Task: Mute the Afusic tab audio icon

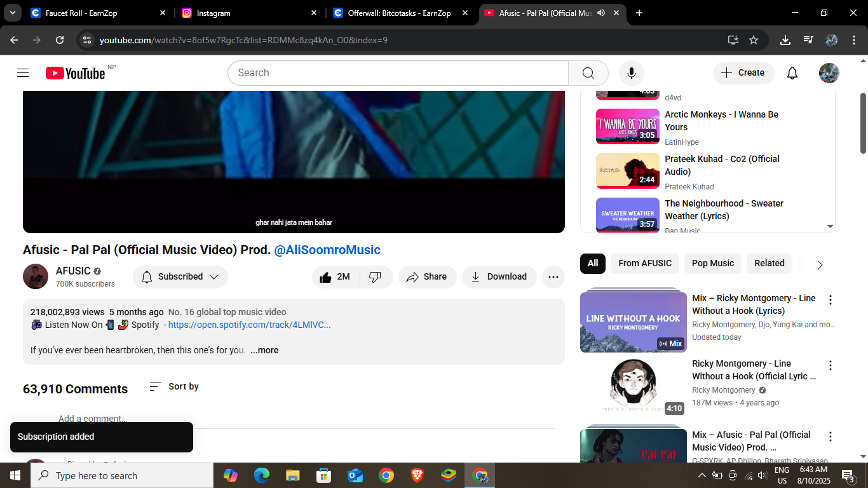Action: pos(601,13)
